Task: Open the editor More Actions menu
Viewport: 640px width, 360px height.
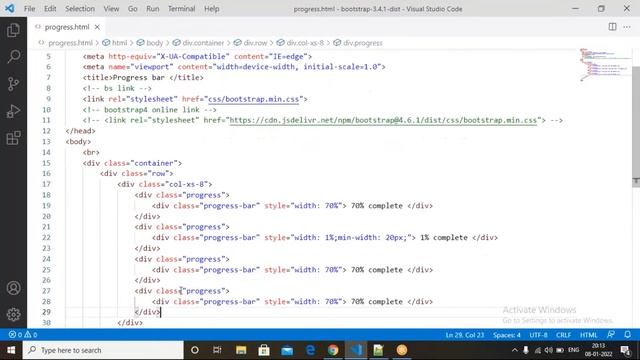Action: 627,27
